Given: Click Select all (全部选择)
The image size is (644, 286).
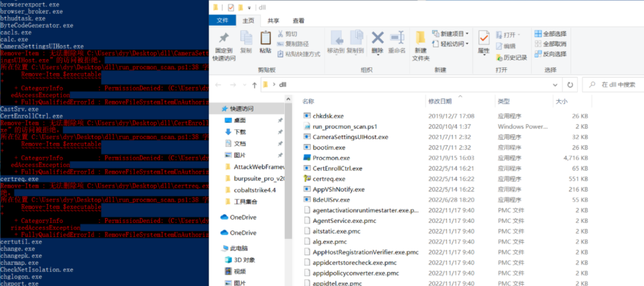Looking at the screenshot, I should tap(550, 33).
